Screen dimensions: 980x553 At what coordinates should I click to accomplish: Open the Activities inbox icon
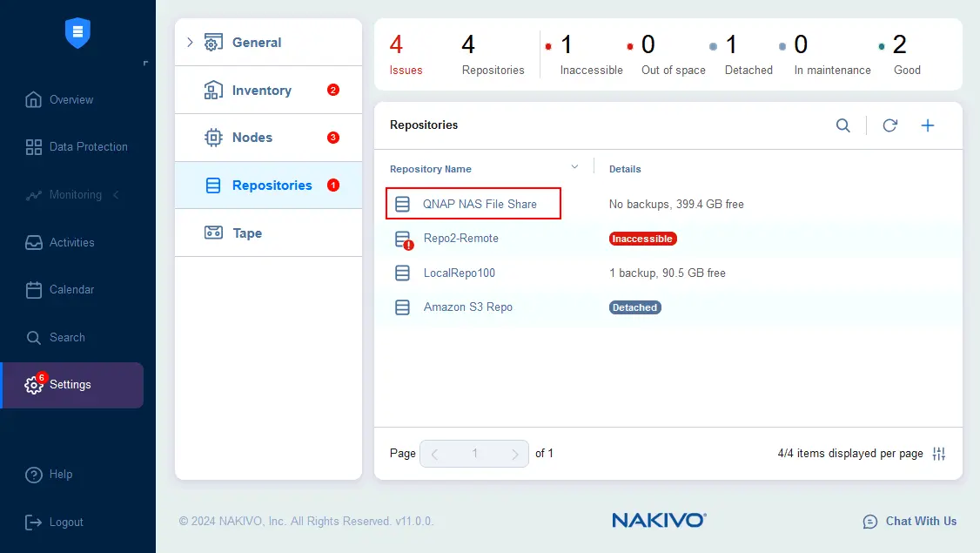pyautogui.click(x=34, y=243)
